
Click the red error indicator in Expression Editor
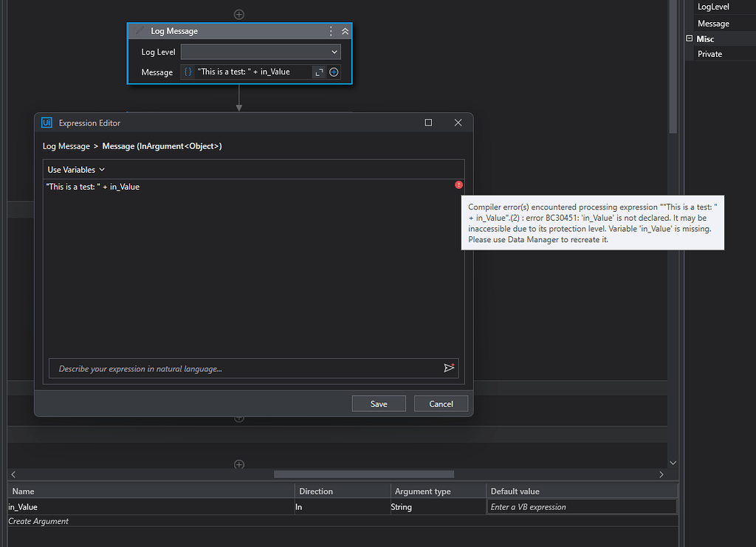coord(458,185)
